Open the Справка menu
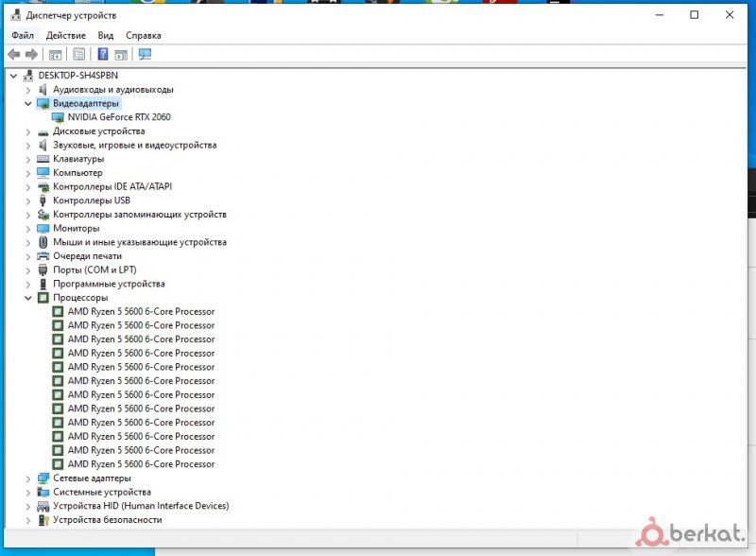The height and width of the screenshot is (556, 756). click(x=144, y=35)
